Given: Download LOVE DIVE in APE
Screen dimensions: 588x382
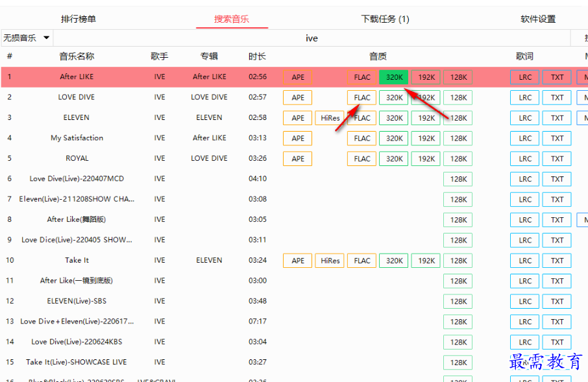Looking at the screenshot, I should point(298,97).
